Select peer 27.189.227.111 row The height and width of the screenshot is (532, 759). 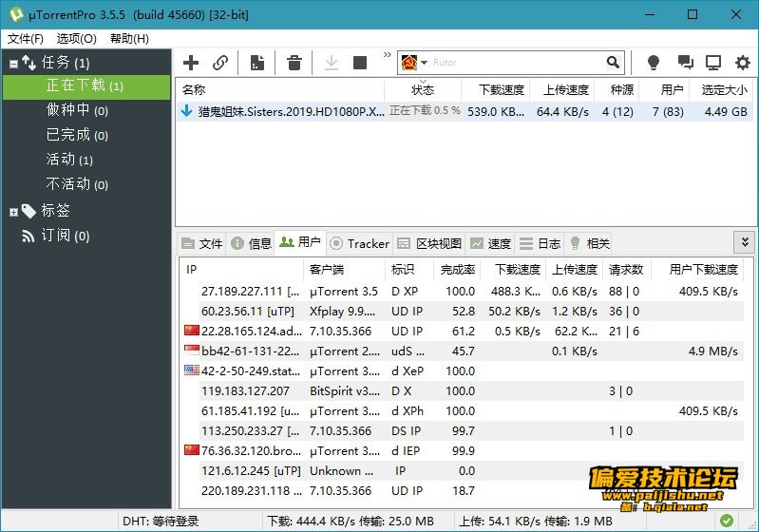(x=462, y=292)
